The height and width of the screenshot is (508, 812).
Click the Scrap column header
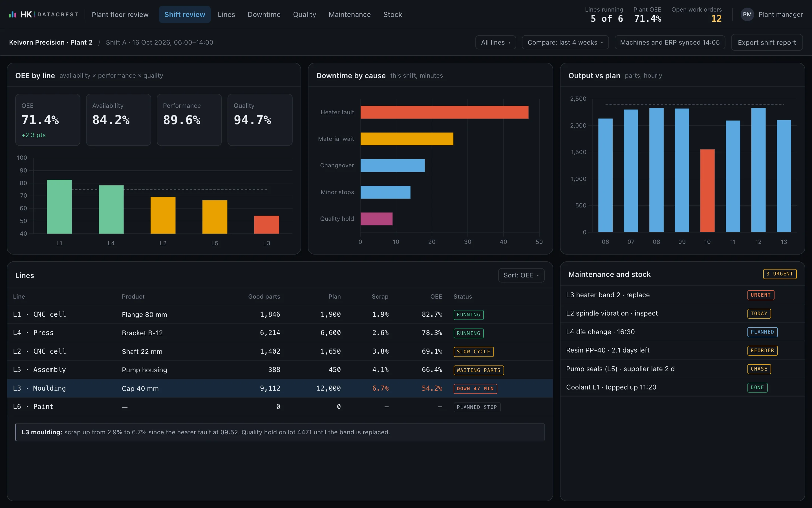[x=380, y=297]
